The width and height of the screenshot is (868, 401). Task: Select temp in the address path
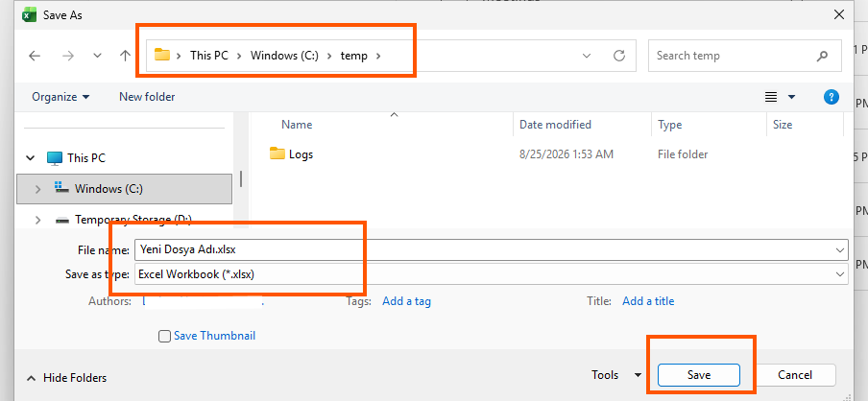point(353,56)
